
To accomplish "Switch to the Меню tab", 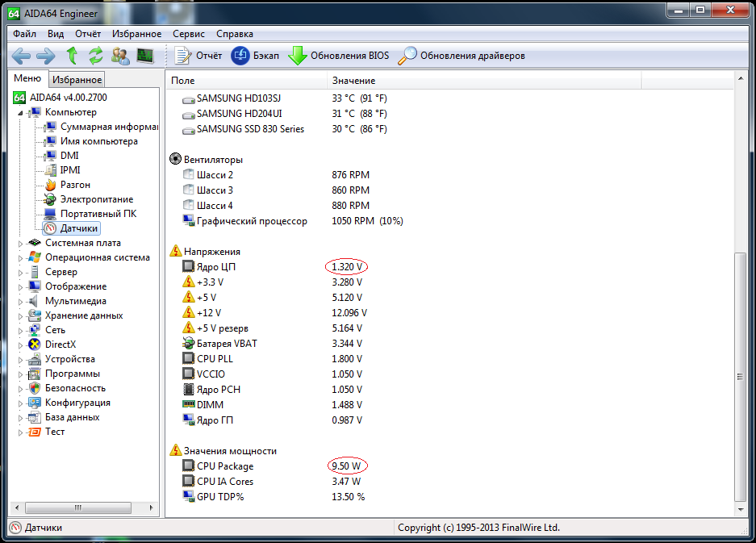I will (x=27, y=78).
